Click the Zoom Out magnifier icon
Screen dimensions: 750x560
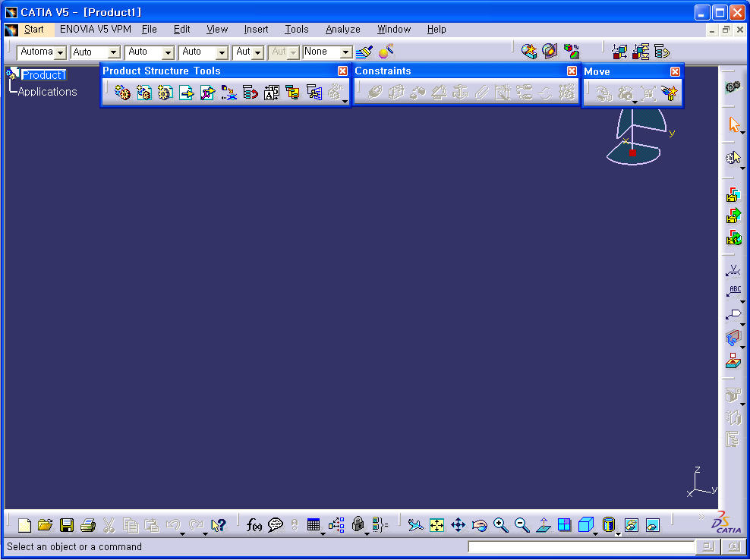click(522, 525)
